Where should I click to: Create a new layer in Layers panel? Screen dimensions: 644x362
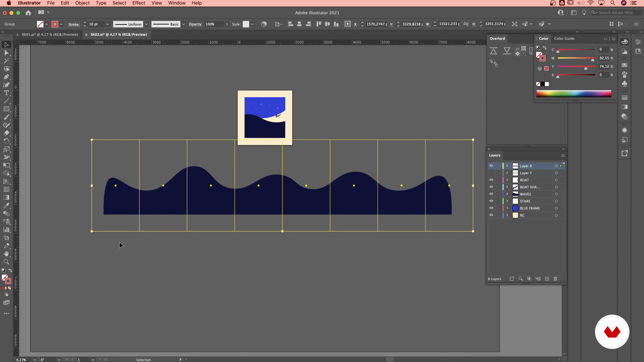(547, 279)
